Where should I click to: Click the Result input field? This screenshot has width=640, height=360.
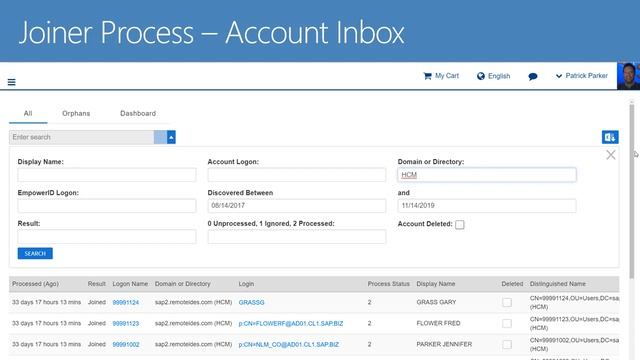pyautogui.click(x=107, y=237)
